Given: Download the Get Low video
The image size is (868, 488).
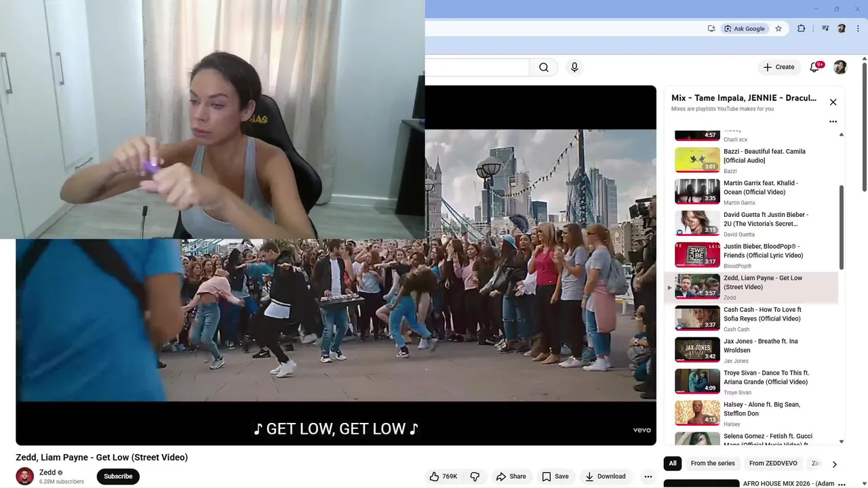Looking at the screenshot, I should coord(605,476).
